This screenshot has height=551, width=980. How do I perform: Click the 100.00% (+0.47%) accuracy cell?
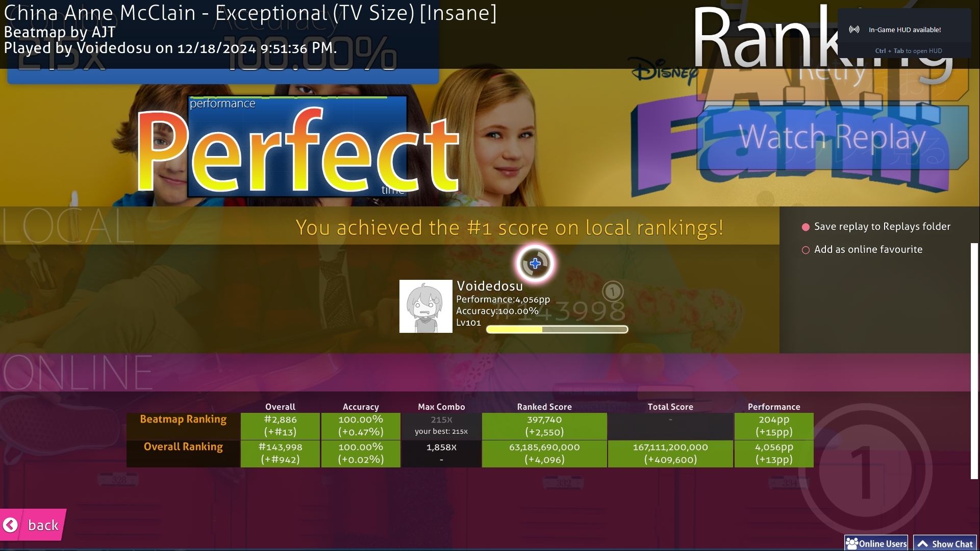[x=361, y=426]
